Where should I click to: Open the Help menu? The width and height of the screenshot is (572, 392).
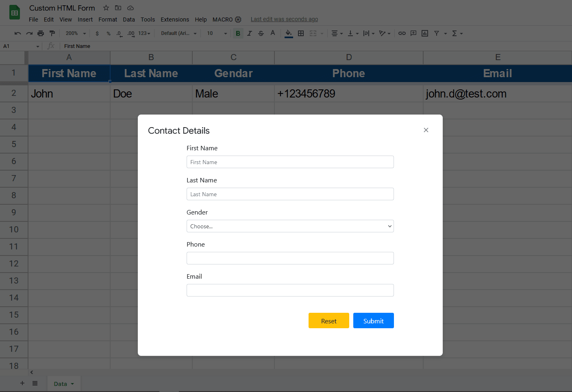(x=201, y=19)
